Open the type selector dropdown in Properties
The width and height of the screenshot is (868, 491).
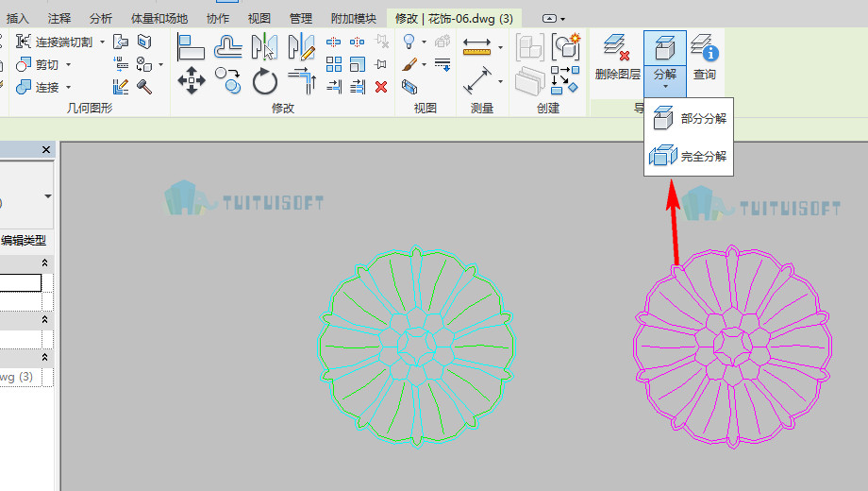[x=47, y=196]
